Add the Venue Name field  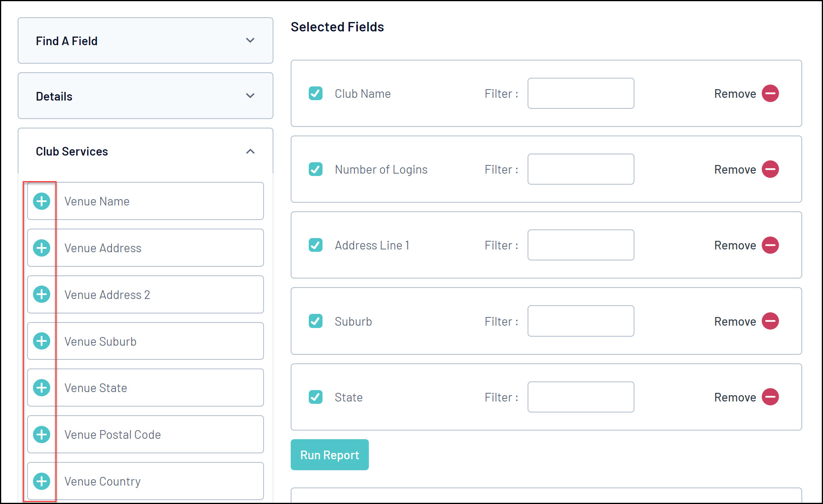tap(42, 201)
